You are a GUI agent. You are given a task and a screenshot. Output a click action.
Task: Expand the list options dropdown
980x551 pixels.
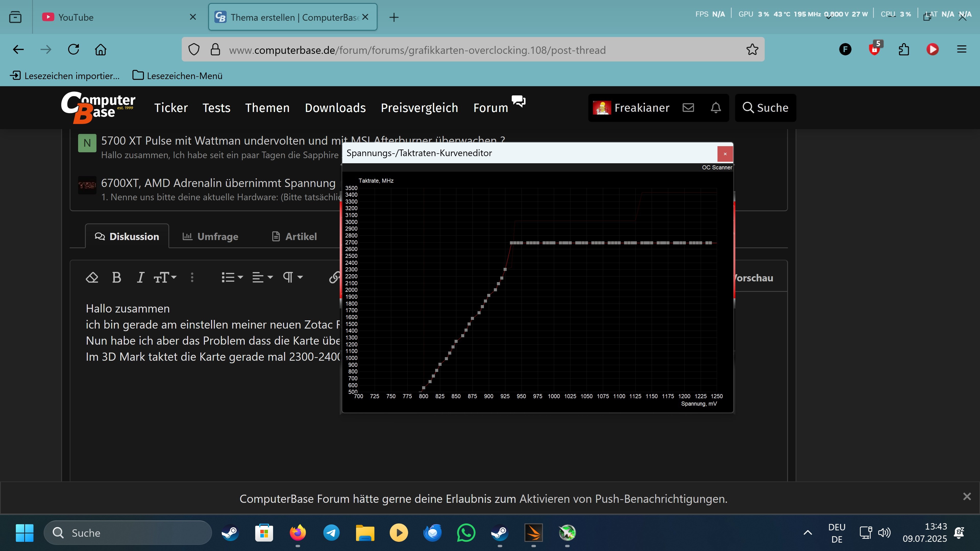click(x=232, y=278)
